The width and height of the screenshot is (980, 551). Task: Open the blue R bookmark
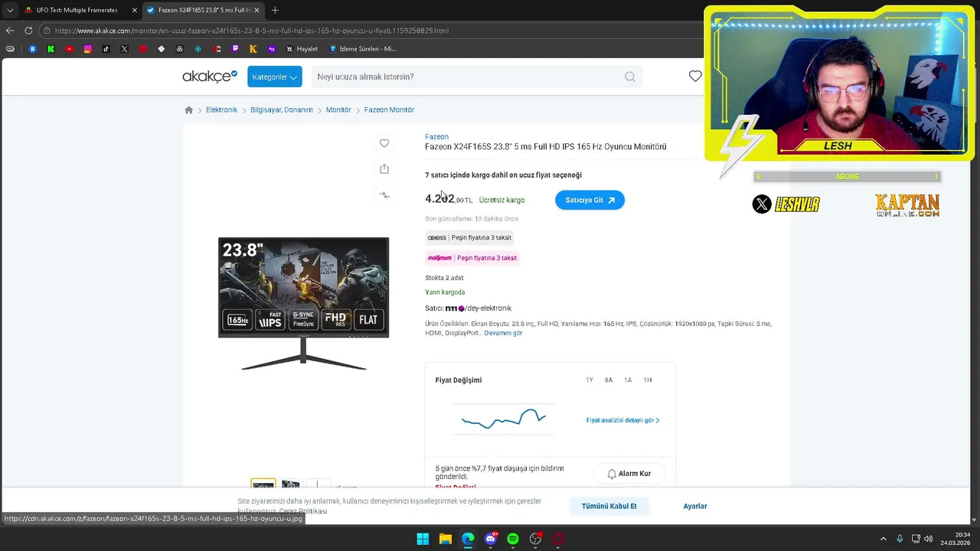32,49
